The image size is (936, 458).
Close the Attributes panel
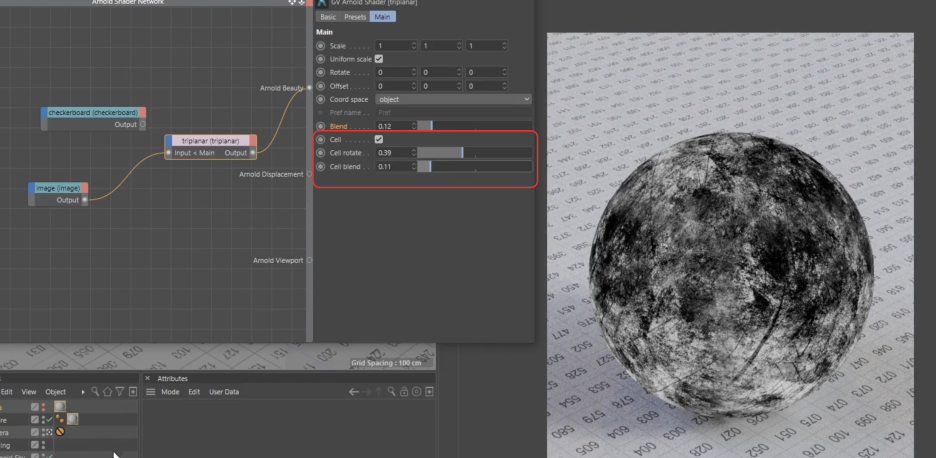[x=147, y=379]
